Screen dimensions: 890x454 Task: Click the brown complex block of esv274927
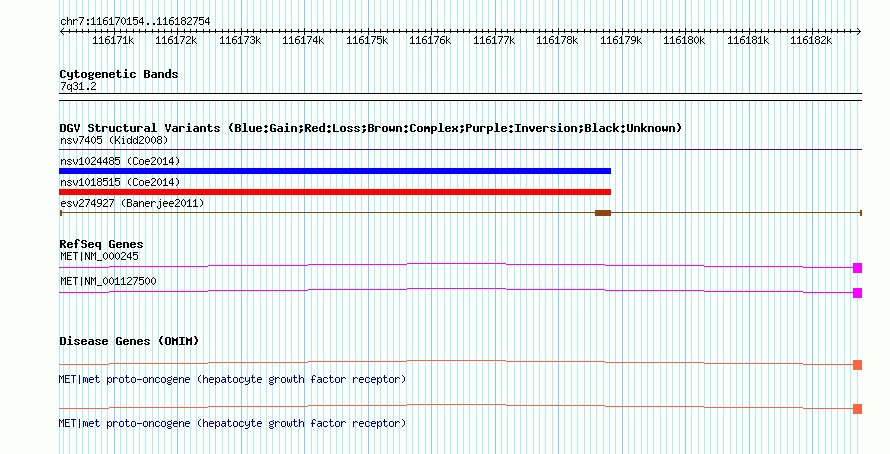(603, 213)
